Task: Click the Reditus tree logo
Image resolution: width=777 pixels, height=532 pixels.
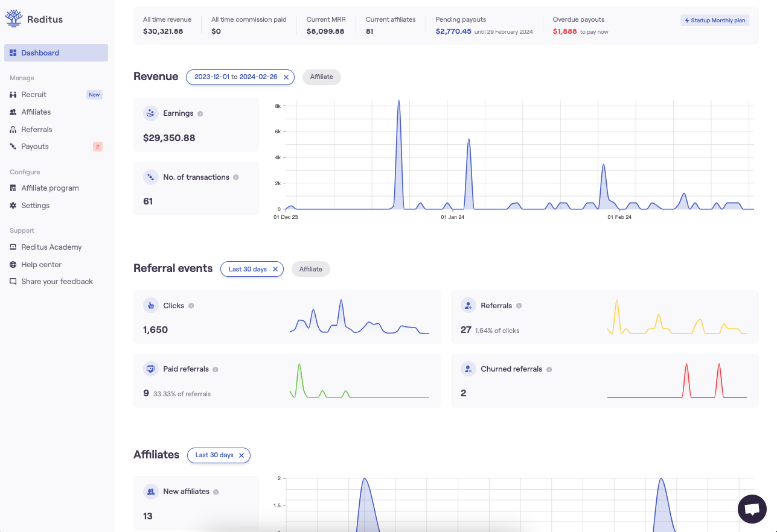Action: 13,18
